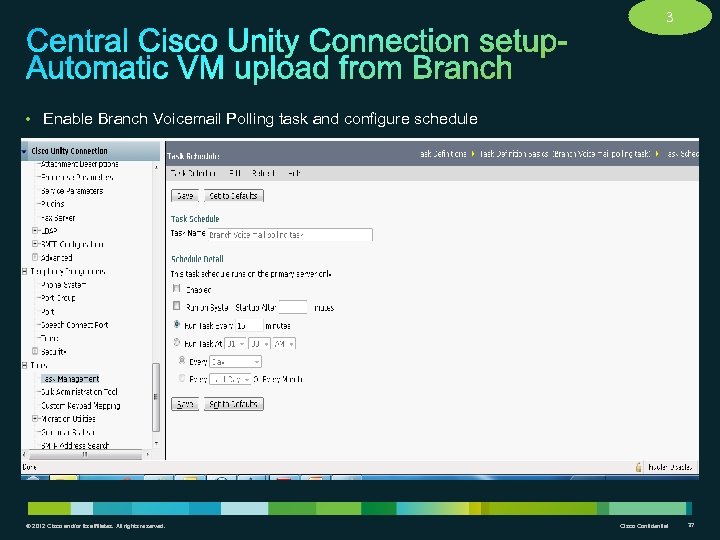The image size is (720, 540).
Task: Open the AM/PM dropdown
Action: pyautogui.click(x=284, y=344)
